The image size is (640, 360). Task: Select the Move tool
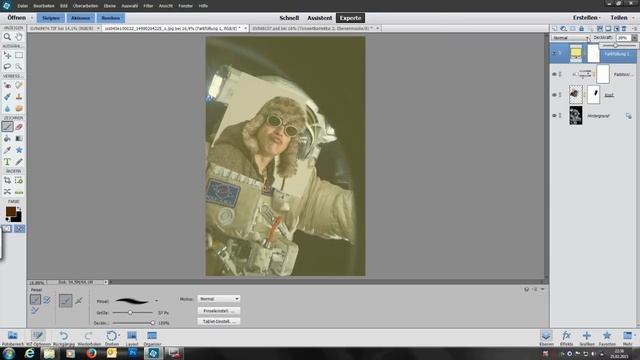[7, 55]
